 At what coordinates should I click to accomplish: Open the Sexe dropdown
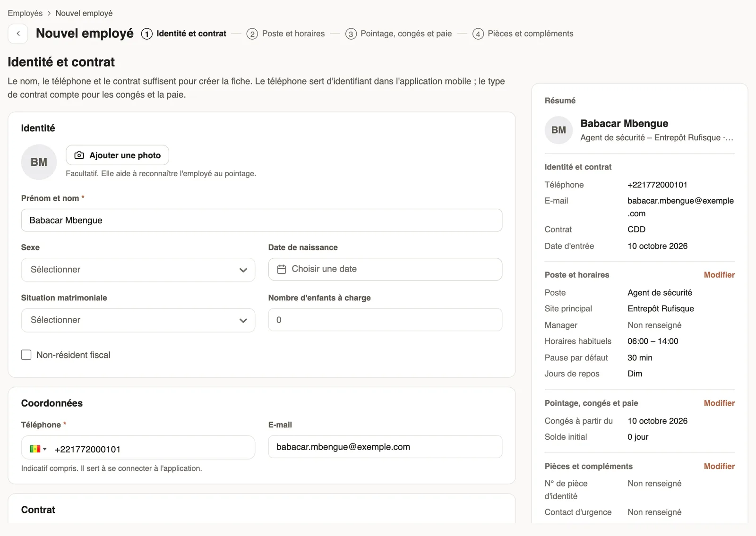[138, 270]
